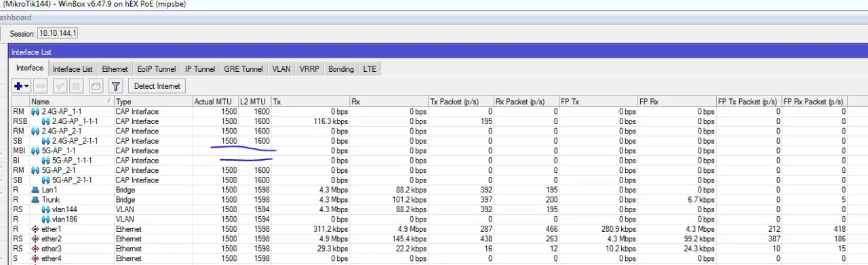Select the vlan144 VLAN interface icon
The height and width of the screenshot is (265, 868).
click(x=46, y=209)
